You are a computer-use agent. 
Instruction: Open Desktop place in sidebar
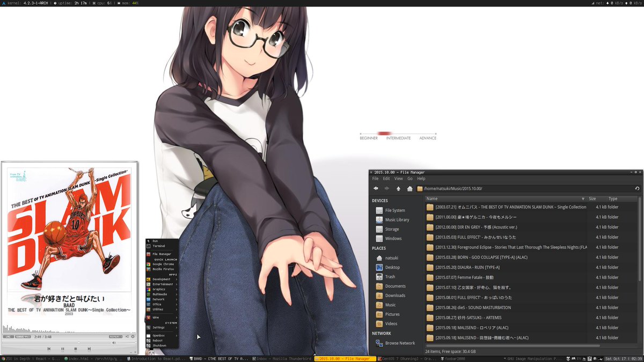click(392, 267)
